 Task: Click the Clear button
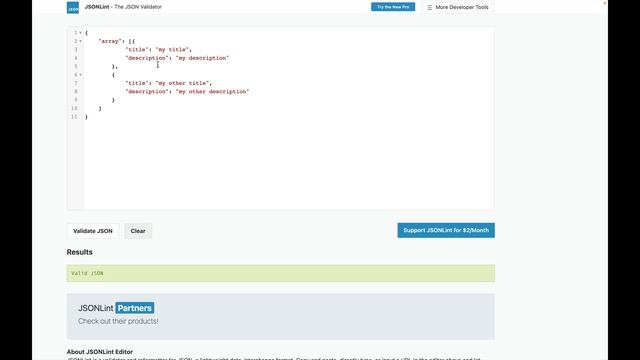[138, 231]
